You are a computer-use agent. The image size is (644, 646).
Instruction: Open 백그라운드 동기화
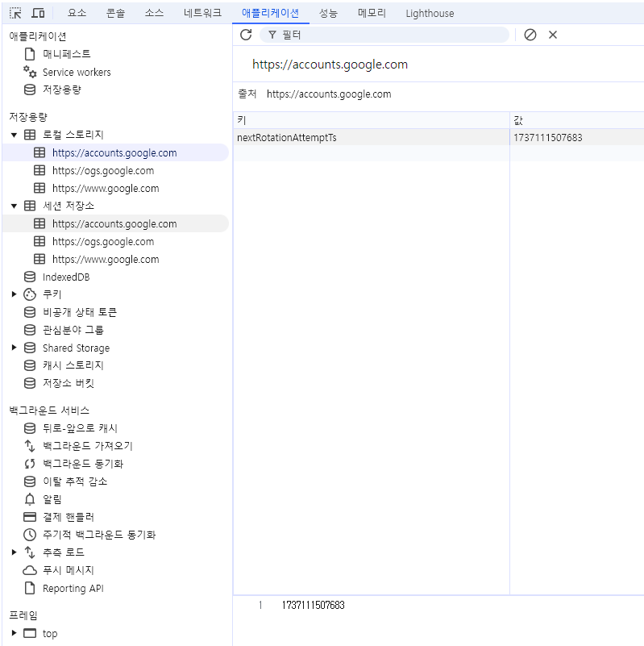coord(83,464)
